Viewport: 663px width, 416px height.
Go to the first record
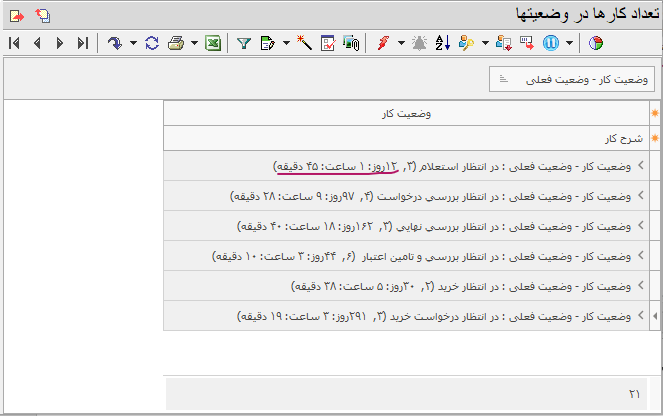[15, 43]
